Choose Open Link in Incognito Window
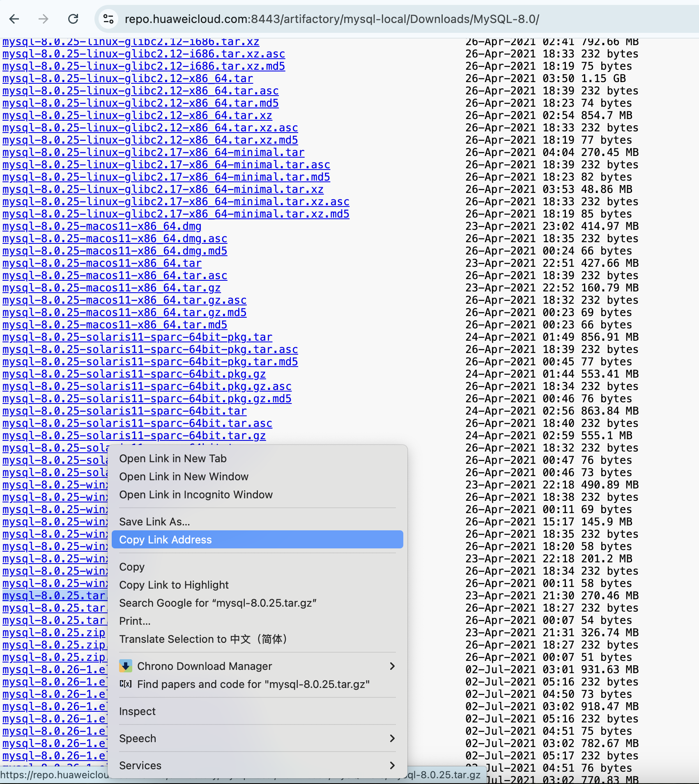This screenshot has height=784, width=699. (196, 494)
